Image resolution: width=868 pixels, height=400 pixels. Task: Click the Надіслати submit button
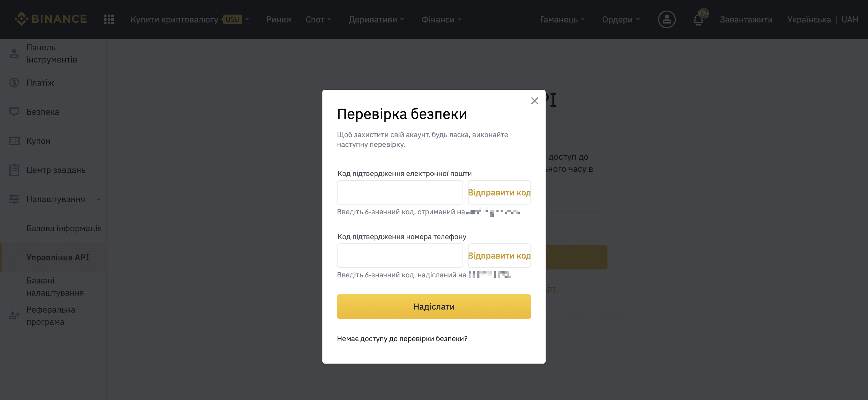[434, 306]
